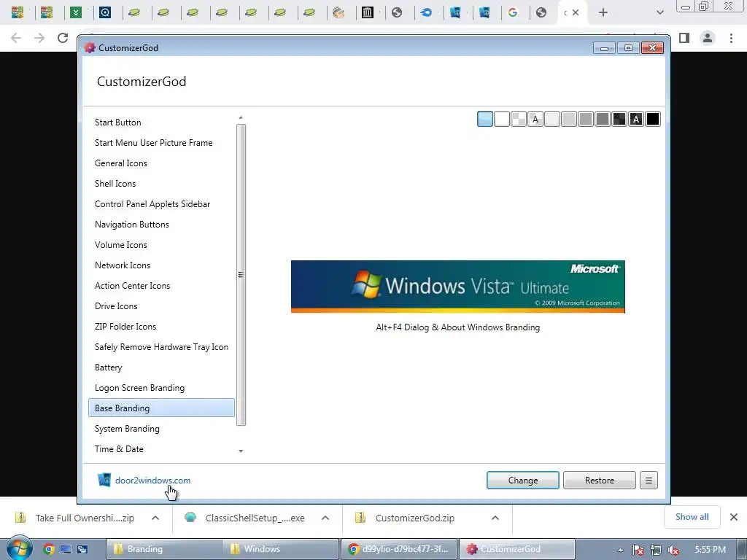This screenshot has width=747, height=560.
Task: Select Control Panel Applets Sidebar category
Action: click(161, 204)
